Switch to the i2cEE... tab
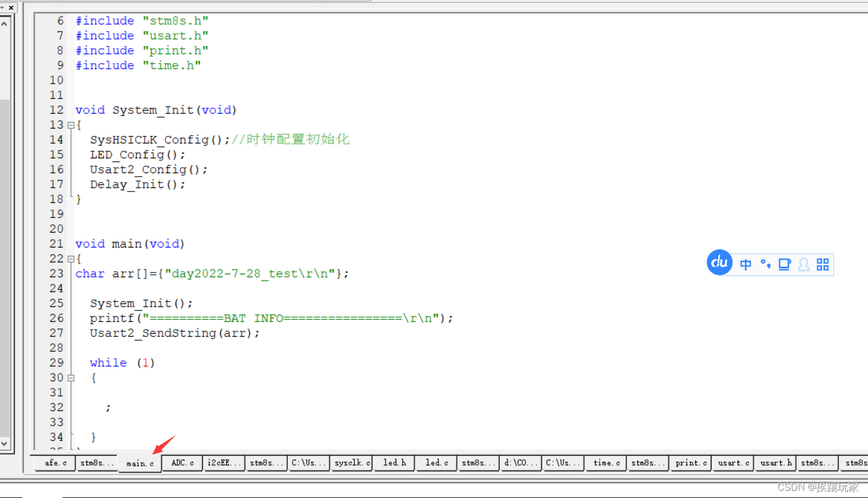Image resolution: width=868 pixels, height=498 pixels. (x=224, y=463)
